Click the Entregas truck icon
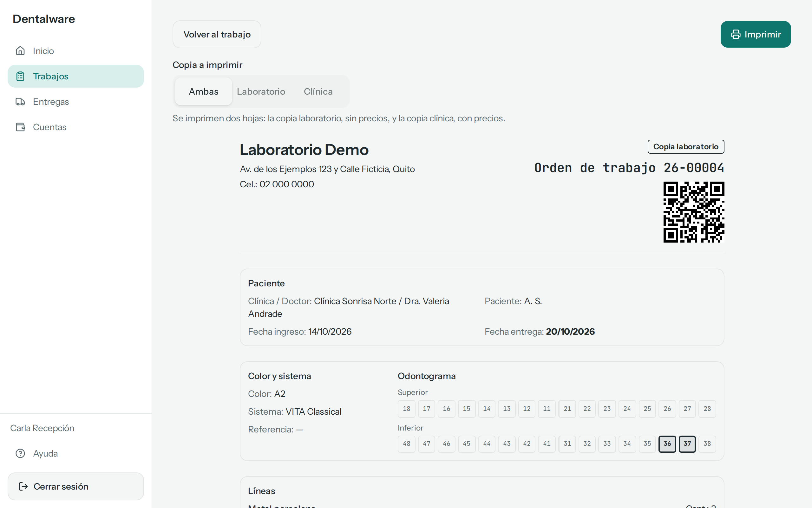The image size is (812, 508). [21, 102]
